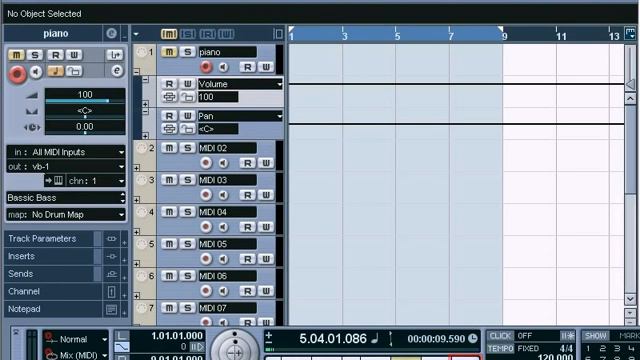Viewport: 640px width, 360px height.
Task: Click the track list divide button
Action: pos(278,34)
